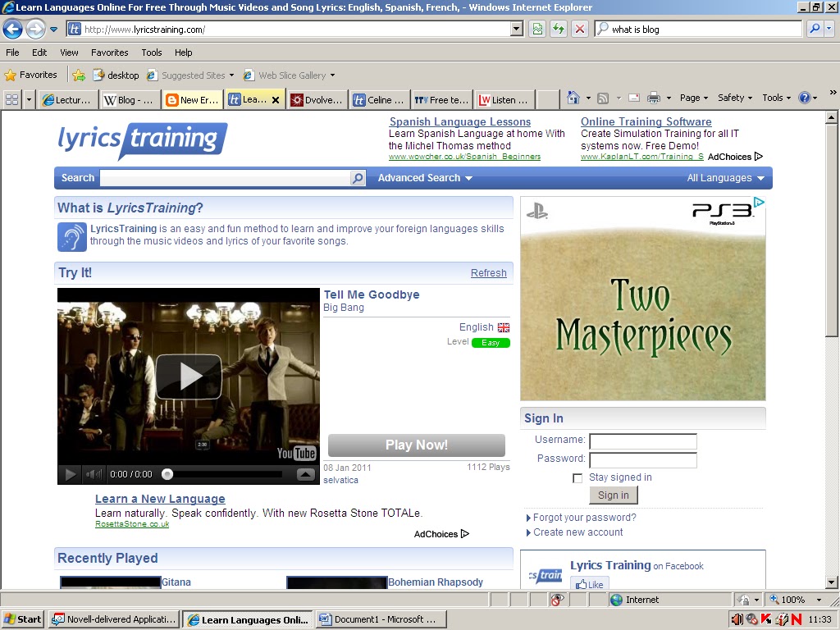Mute the video with speaker icon
840x630 pixels.
tap(94, 474)
